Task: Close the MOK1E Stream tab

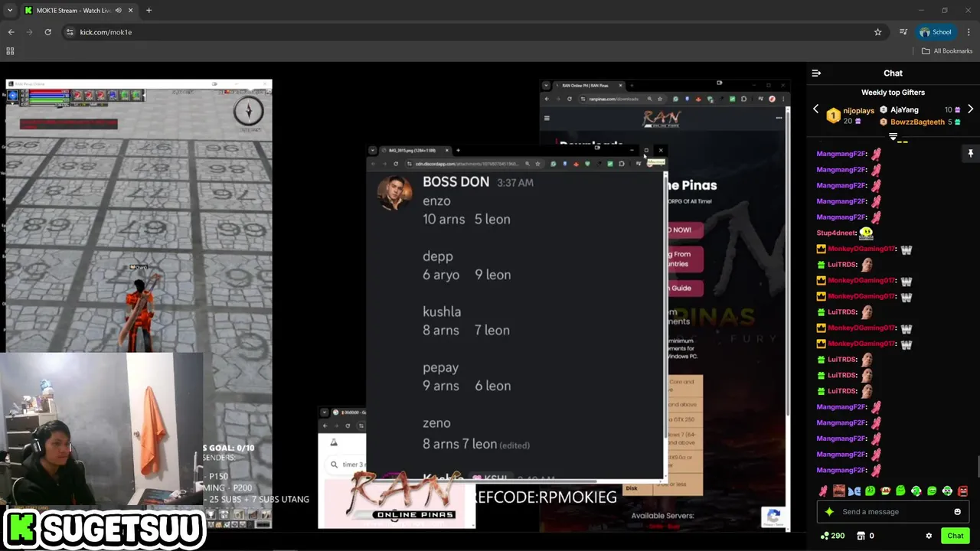Action: [131, 10]
